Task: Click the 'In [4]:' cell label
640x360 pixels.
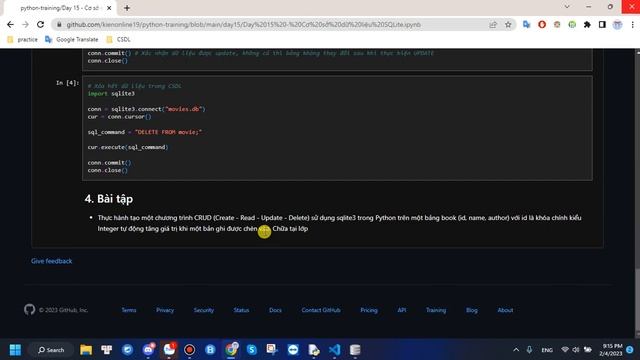Action: [x=67, y=83]
